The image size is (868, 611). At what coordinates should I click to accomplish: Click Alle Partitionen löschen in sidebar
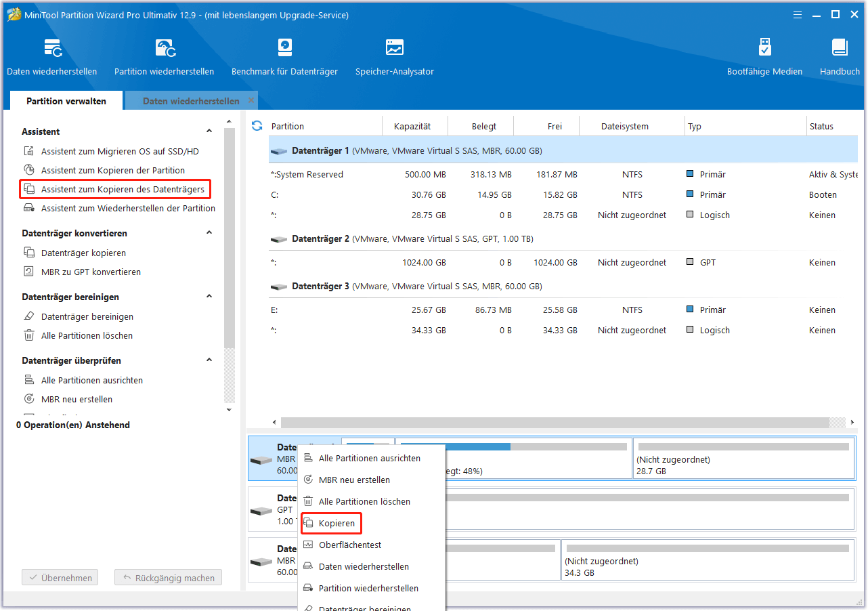tap(79, 335)
